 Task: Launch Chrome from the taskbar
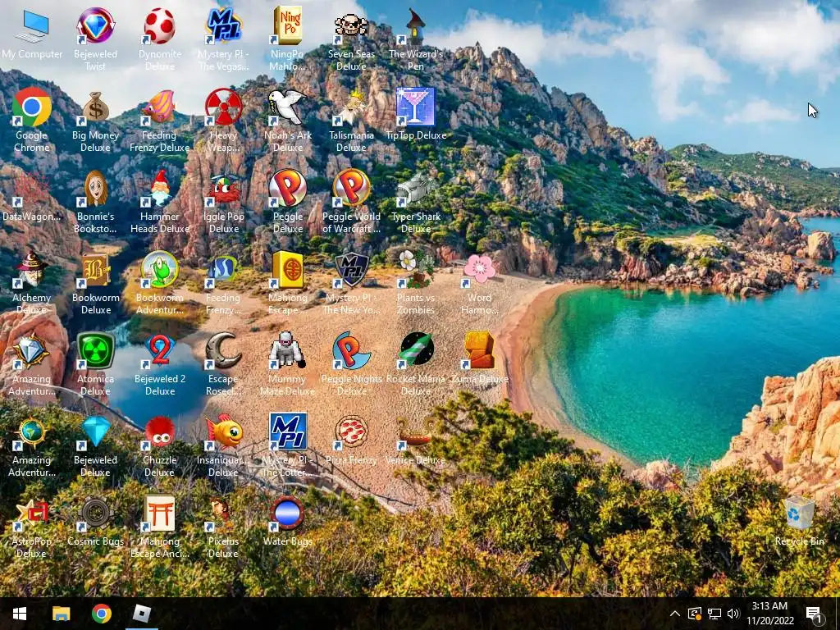[x=101, y=614]
